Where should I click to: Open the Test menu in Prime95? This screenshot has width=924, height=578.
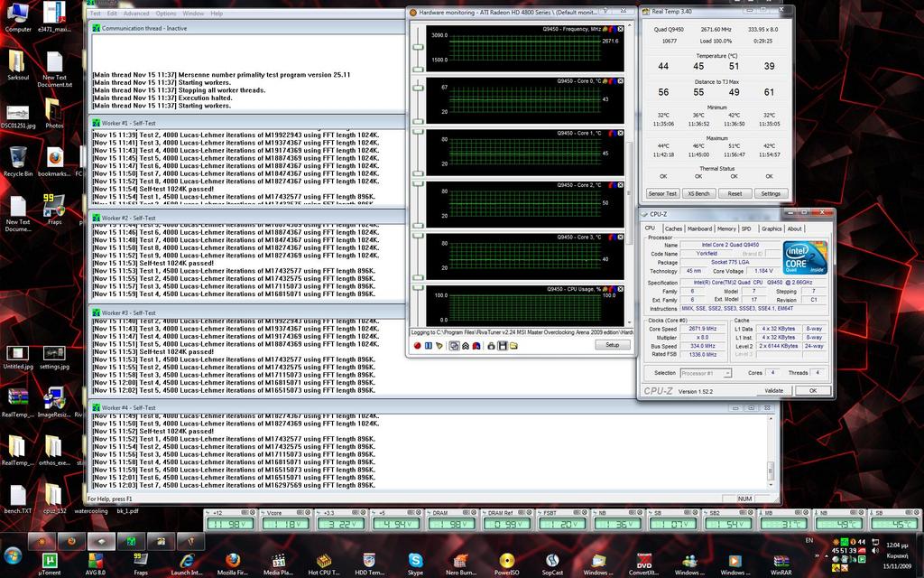(x=95, y=14)
